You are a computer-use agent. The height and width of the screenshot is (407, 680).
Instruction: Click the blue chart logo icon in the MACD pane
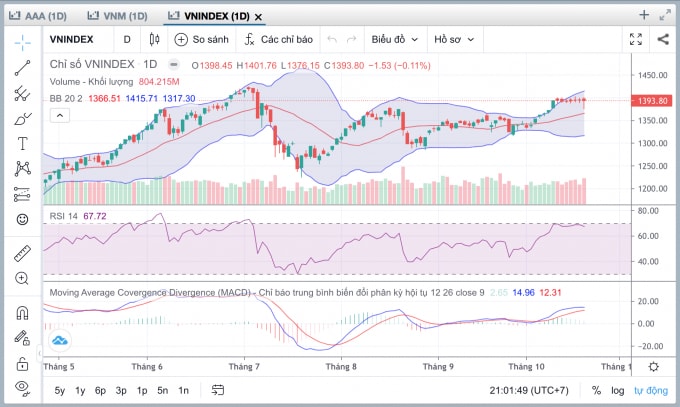pos(59,341)
